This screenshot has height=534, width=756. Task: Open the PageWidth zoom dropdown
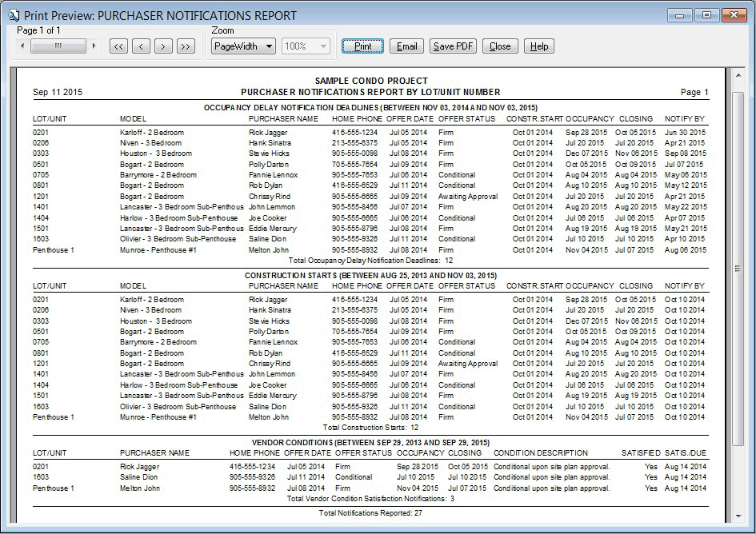243,46
